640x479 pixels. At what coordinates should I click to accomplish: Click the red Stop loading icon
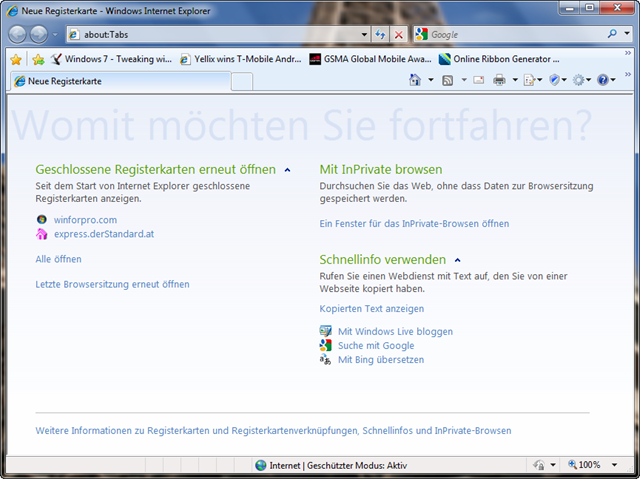tap(398, 34)
